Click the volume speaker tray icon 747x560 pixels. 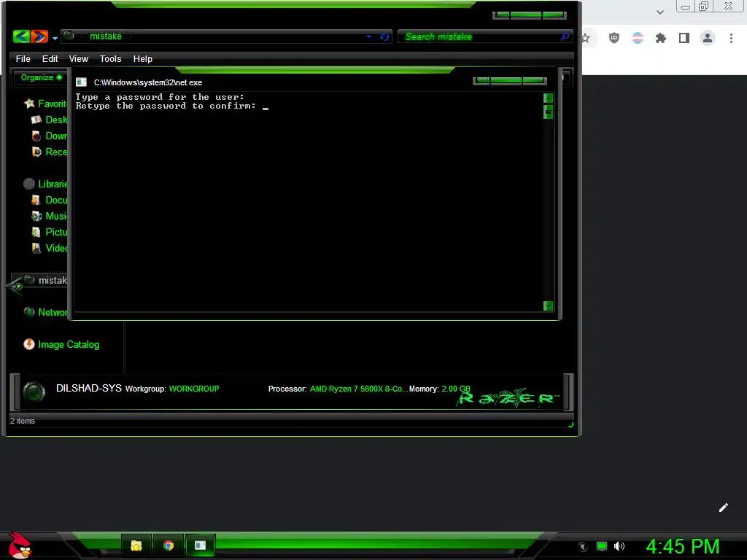(x=619, y=546)
